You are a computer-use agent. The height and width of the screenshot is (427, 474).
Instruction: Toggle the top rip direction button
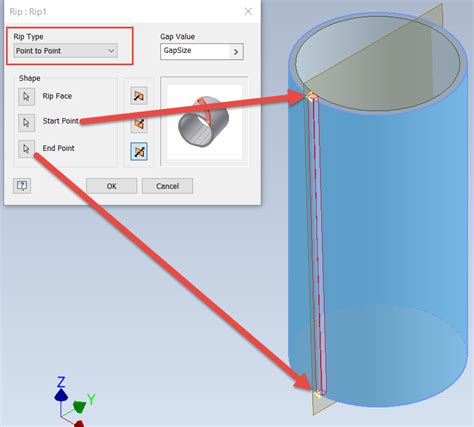coord(139,96)
